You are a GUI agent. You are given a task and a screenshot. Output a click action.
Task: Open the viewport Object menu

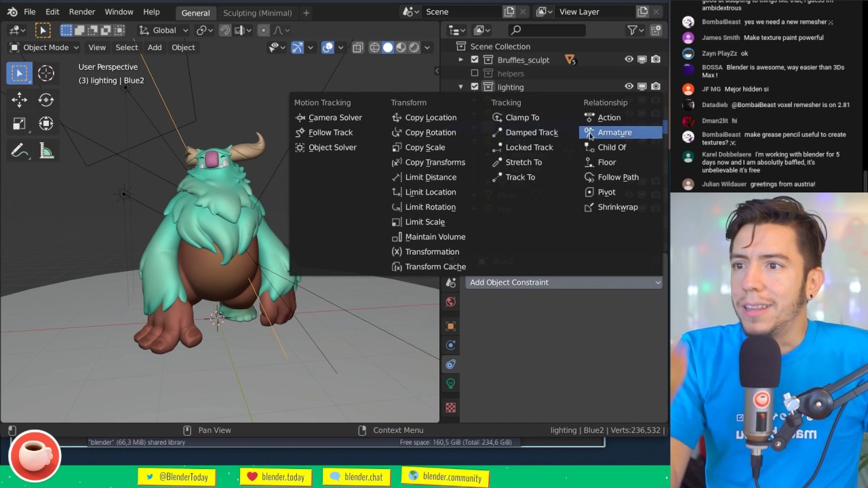pos(183,47)
